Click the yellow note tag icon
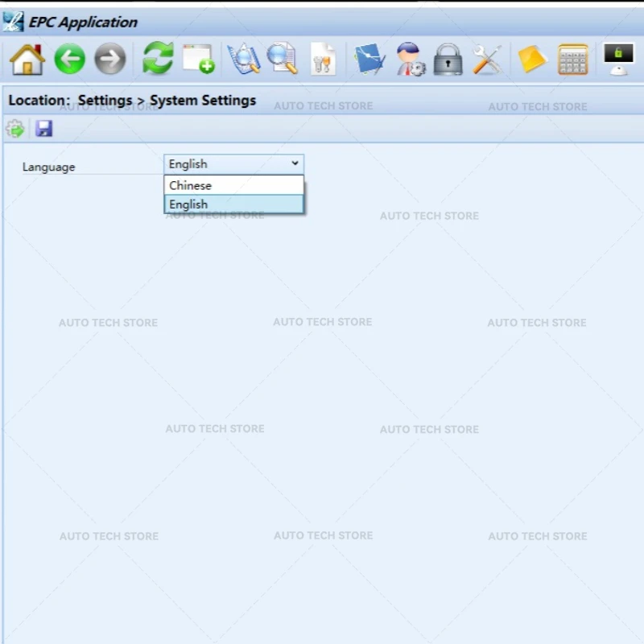Viewport: 644px width, 644px height. [x=532, y=59]
